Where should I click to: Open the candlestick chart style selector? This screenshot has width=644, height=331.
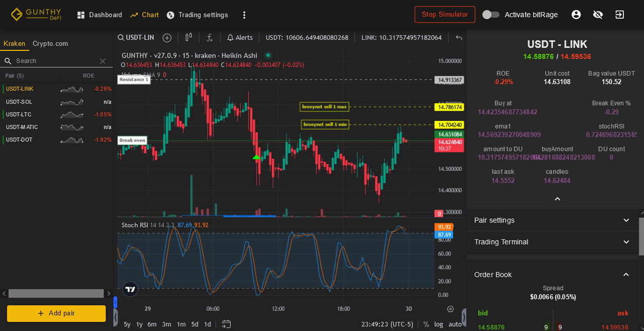(x=189, y=37)
